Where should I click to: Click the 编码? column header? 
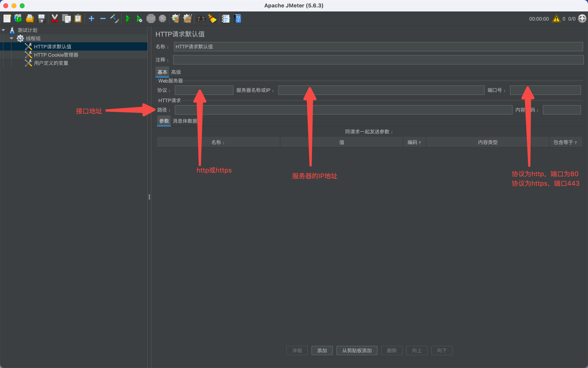click(414, 142)
